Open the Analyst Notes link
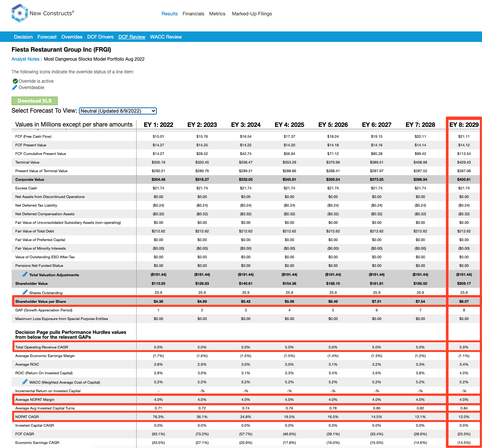Image resolution: width=482 pixels, height=448 pixels. coord(25,59)
